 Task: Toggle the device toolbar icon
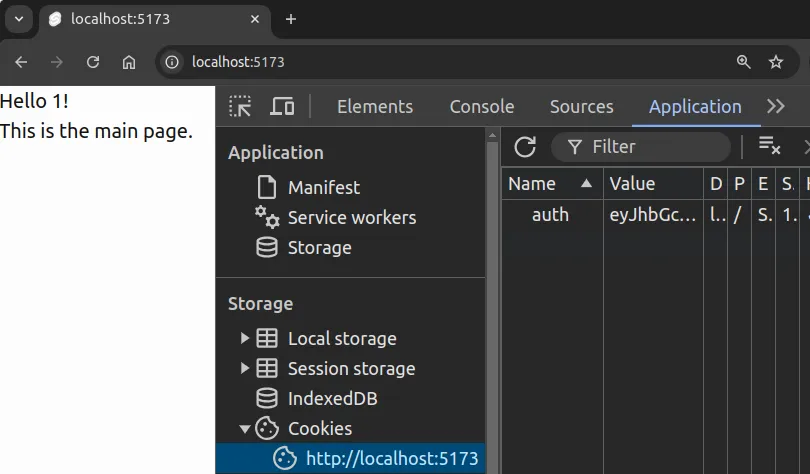click(x=282, y=107)
